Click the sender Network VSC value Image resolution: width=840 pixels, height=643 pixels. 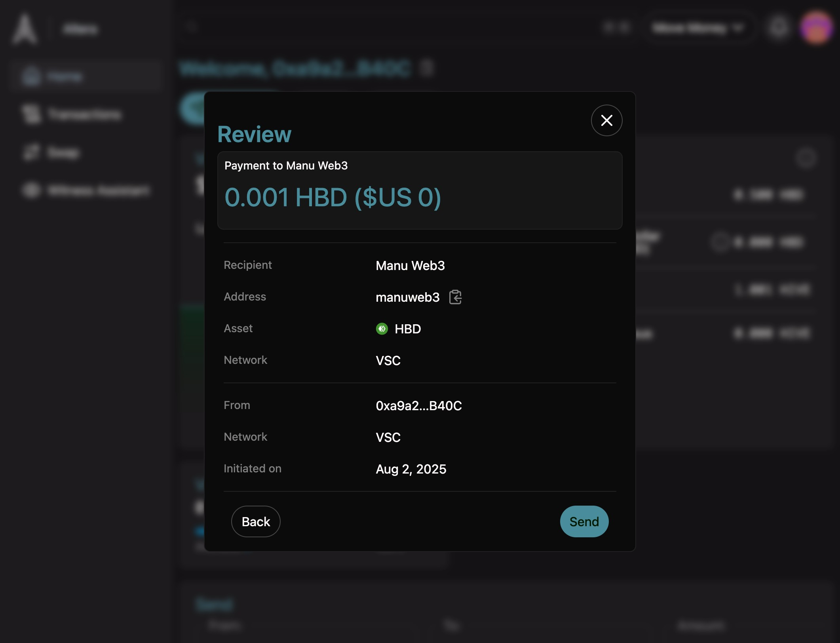click(x=388, y=437)
